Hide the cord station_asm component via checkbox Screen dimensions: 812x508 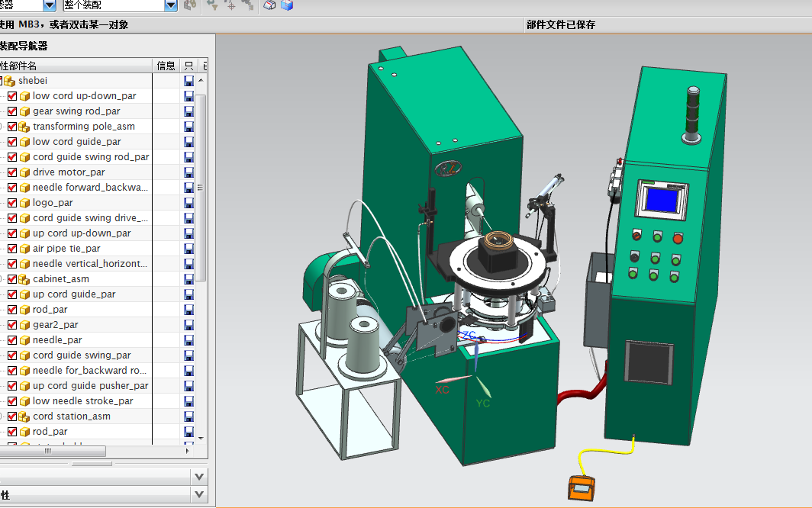12,416
